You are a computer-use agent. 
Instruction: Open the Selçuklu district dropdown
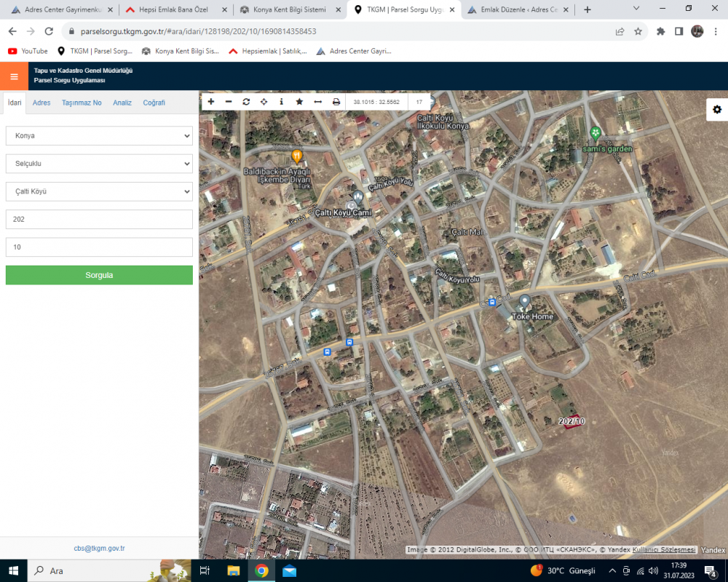pyautogui.click(x=99, y=164)
